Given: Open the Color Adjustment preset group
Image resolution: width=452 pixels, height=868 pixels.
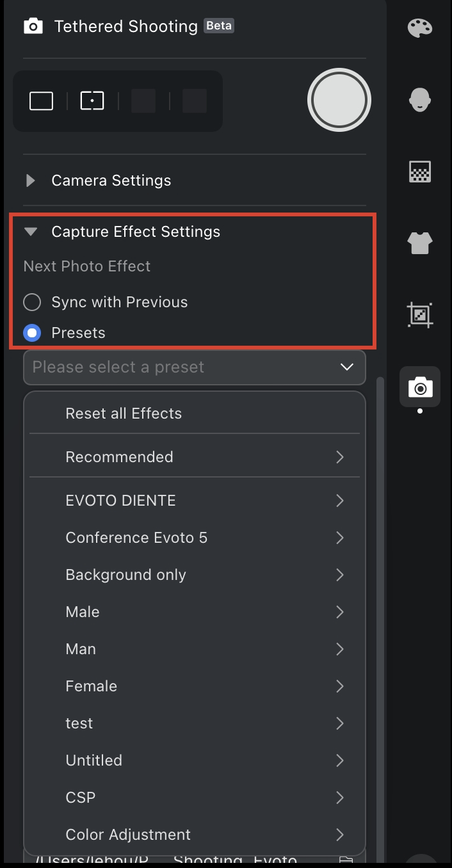Looking at the screenshot, I should click(x=195, y=835).
